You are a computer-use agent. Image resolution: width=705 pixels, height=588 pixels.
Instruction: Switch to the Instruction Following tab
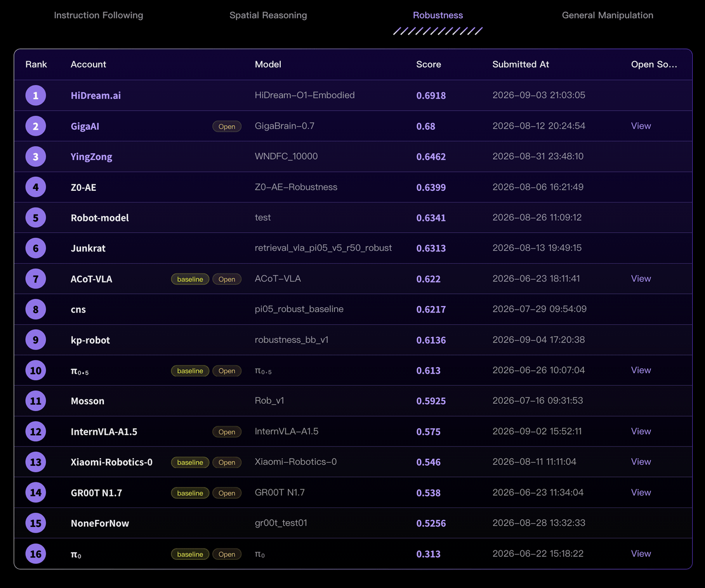pyautogui.click(x=98, y=15)
